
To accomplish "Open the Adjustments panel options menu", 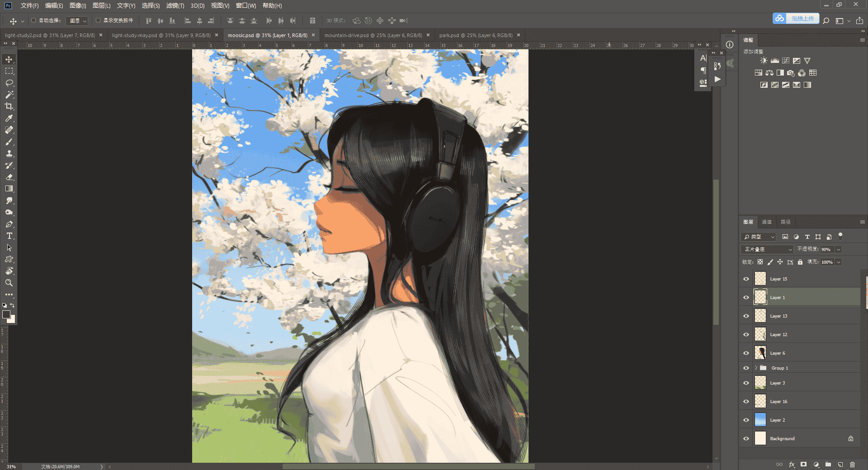I will [x=862, y=40].
